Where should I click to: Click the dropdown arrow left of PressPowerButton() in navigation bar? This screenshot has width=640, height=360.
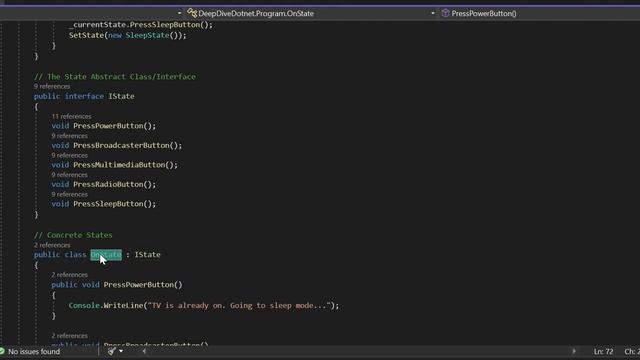(x=433, y=13)
